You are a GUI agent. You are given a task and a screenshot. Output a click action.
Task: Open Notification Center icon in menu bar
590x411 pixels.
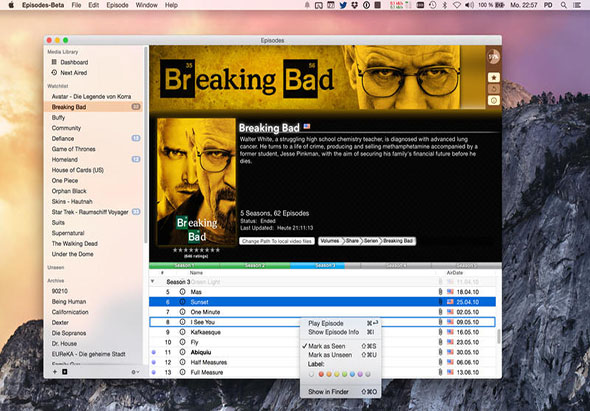pyautogui.click(x=577, y=5)
